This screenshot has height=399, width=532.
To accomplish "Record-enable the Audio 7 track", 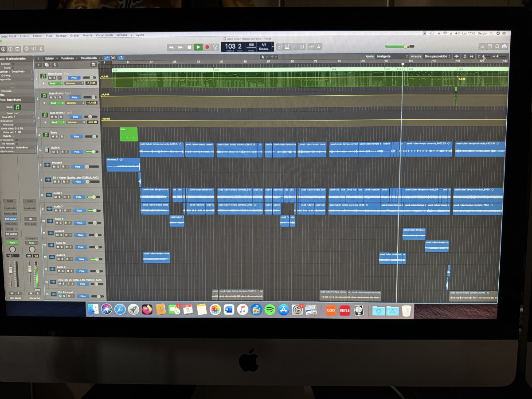I will [x=65, y=211].
